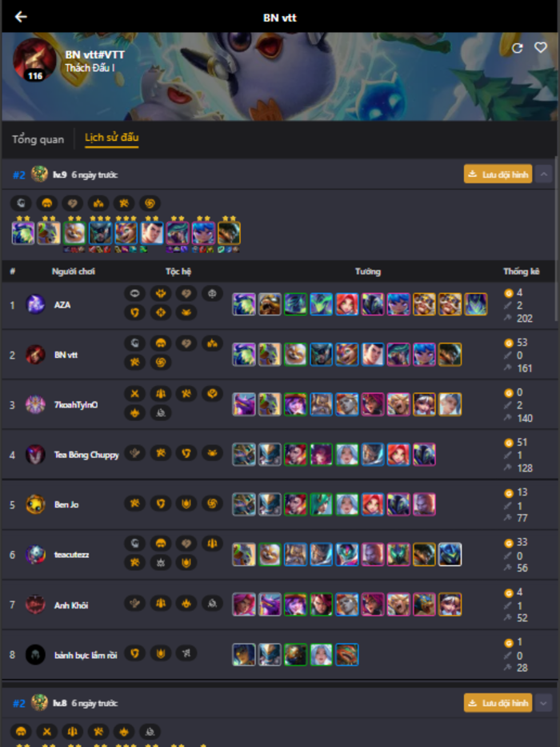This screenshot has height=747, width=560.
Task: Click the vertical scrollbar on the right
Action: click(x=556, y=239)
